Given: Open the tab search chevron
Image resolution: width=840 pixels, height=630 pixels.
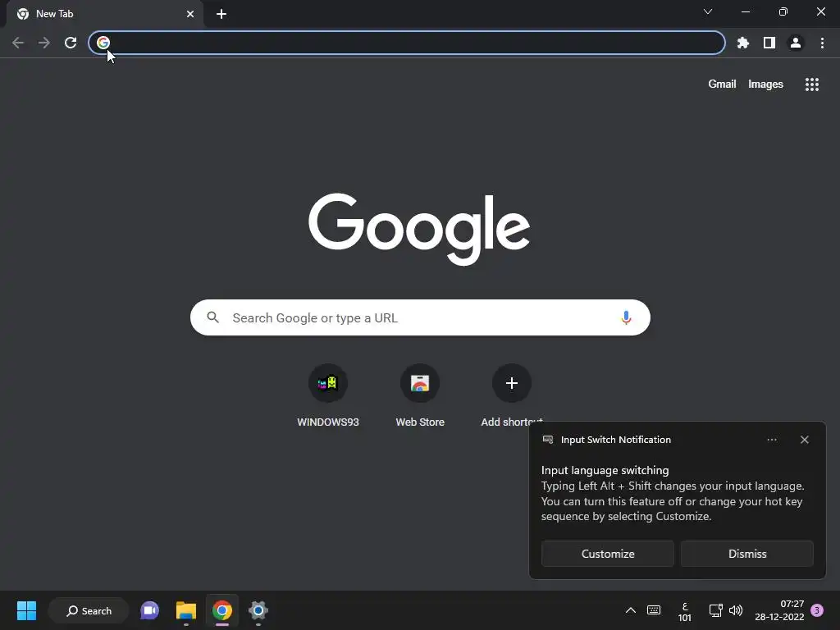Looking at the screenshot, I should 708,11.
